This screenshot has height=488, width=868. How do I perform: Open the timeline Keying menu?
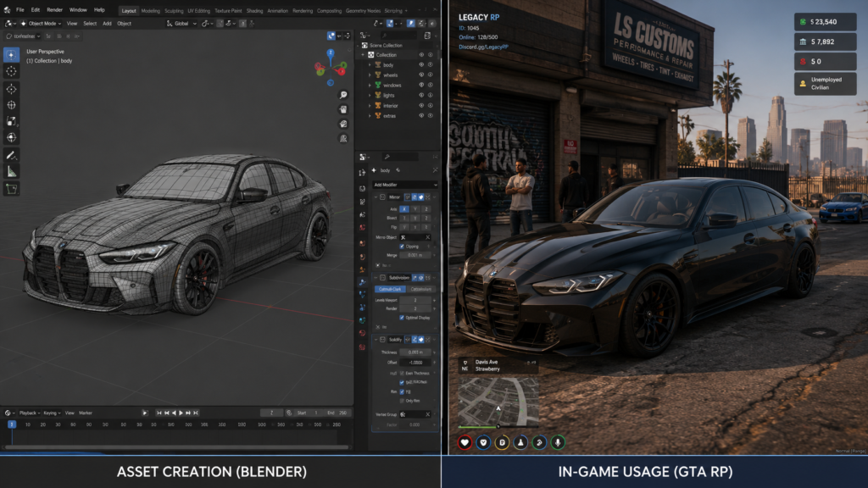pos(52,413)
